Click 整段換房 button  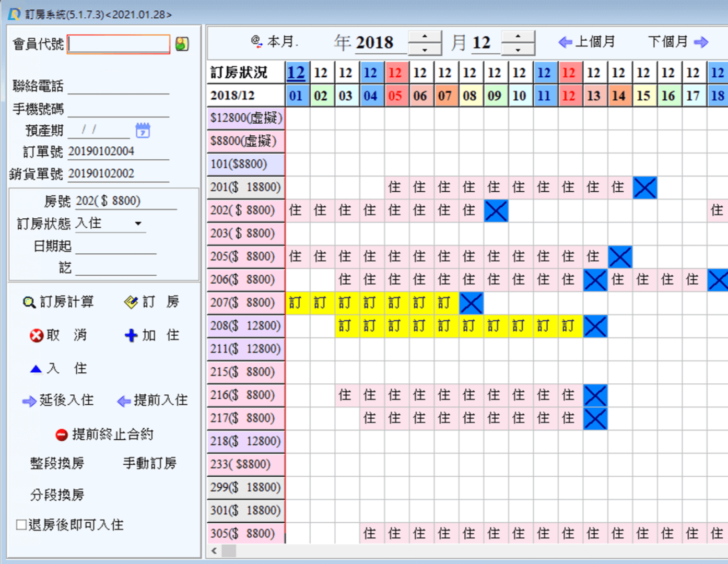57,463
